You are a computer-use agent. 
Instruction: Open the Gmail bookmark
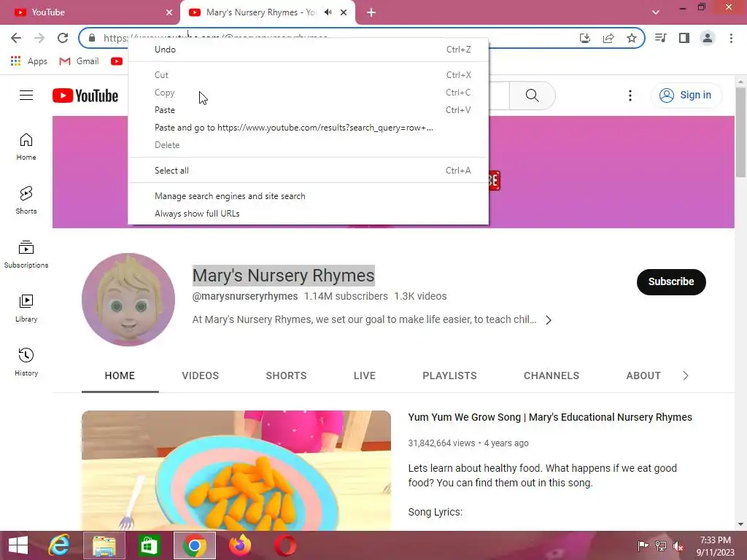[x=79, y=61]
